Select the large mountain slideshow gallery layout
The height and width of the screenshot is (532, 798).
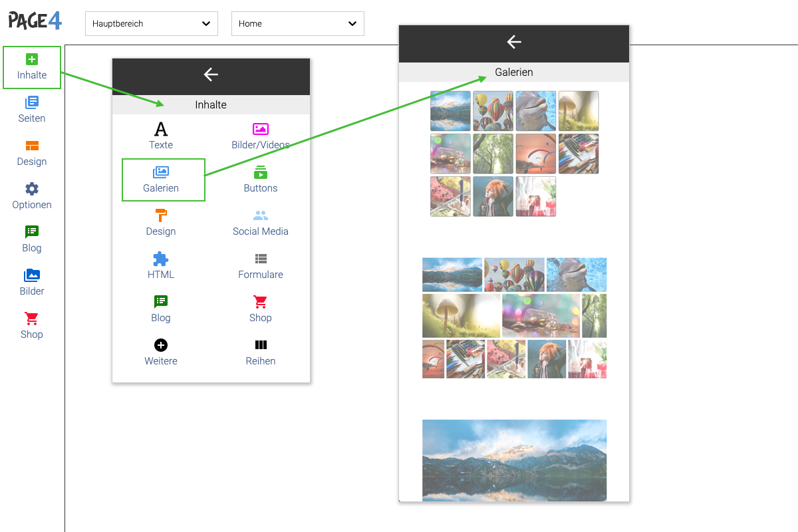coord(514,460)
